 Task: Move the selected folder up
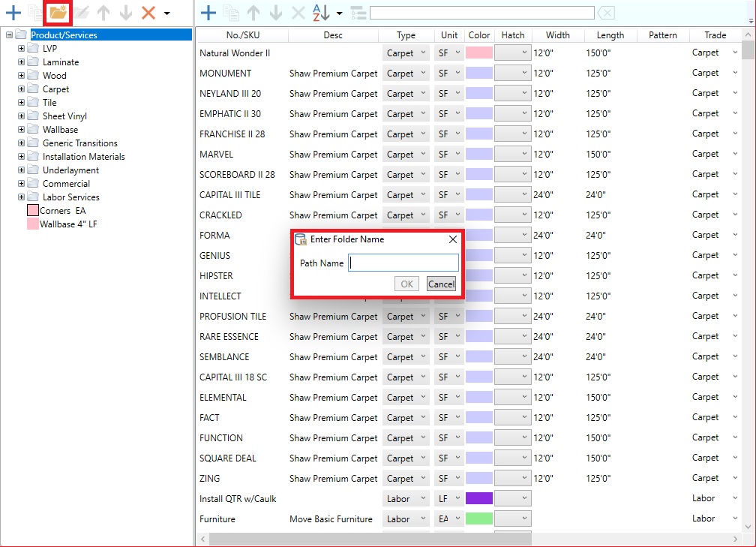[103, 12]
